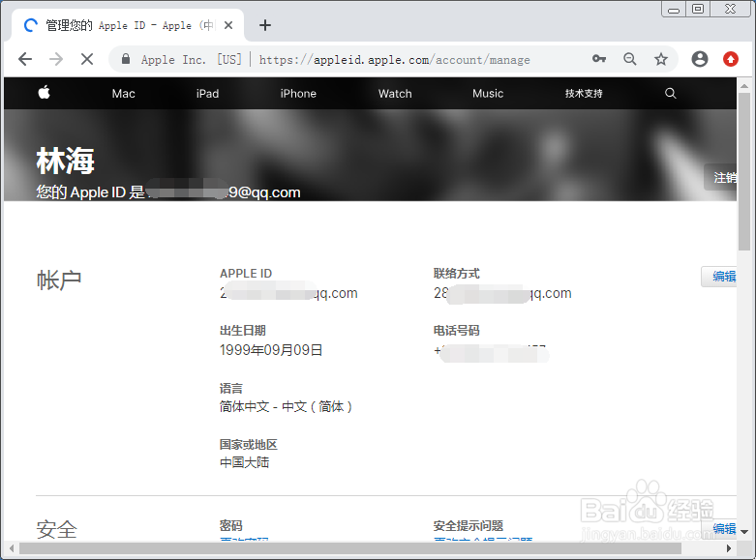
Task: Click the vertical scrollbar down arrow
Action: [x=744, y=532]
